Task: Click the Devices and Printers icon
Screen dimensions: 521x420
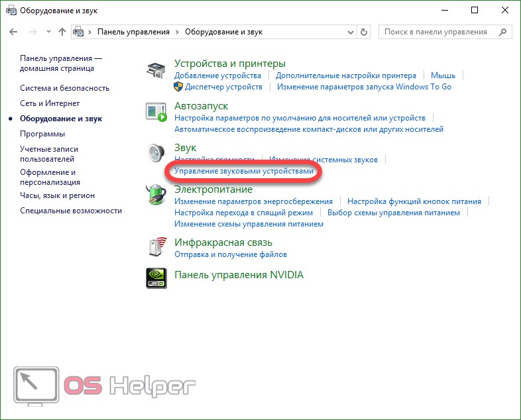Action: (156, 70)
